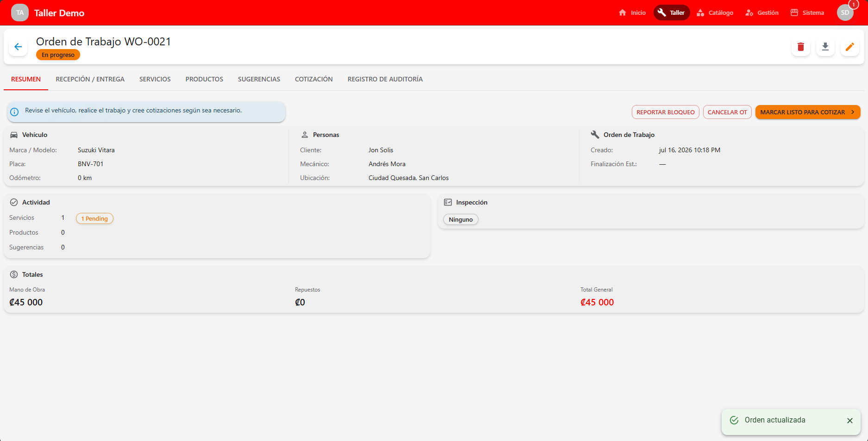The height and width of the screenshot is (441, 868).
Task: Click the Mano de Obra total amount
Action: click(26, 302)
